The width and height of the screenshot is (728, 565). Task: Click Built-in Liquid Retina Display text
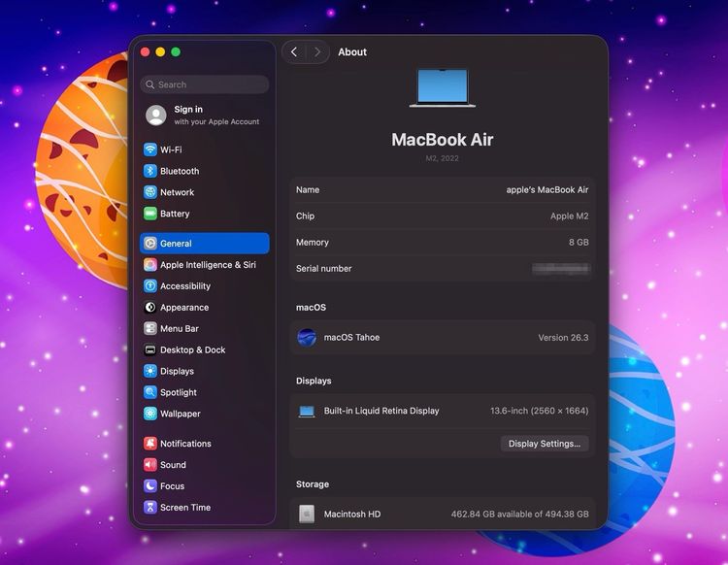tap(381, 411)
